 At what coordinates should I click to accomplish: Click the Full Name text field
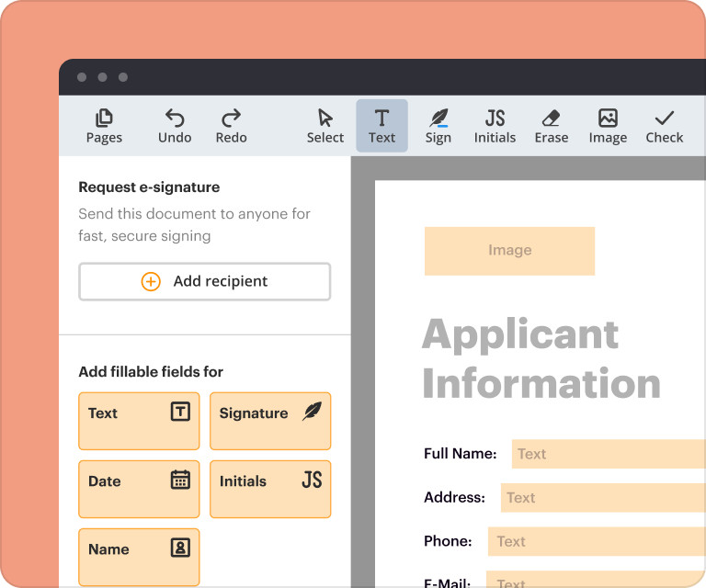[x=609, y=454]
